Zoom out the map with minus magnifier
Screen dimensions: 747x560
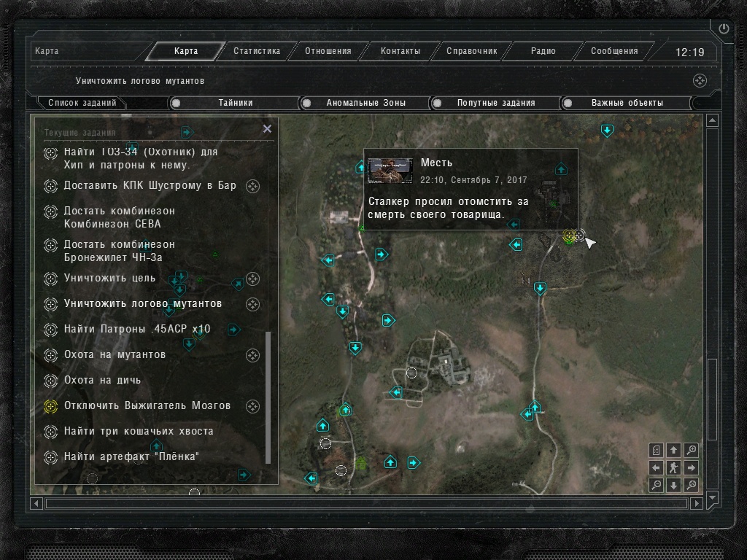click(656, 485)
